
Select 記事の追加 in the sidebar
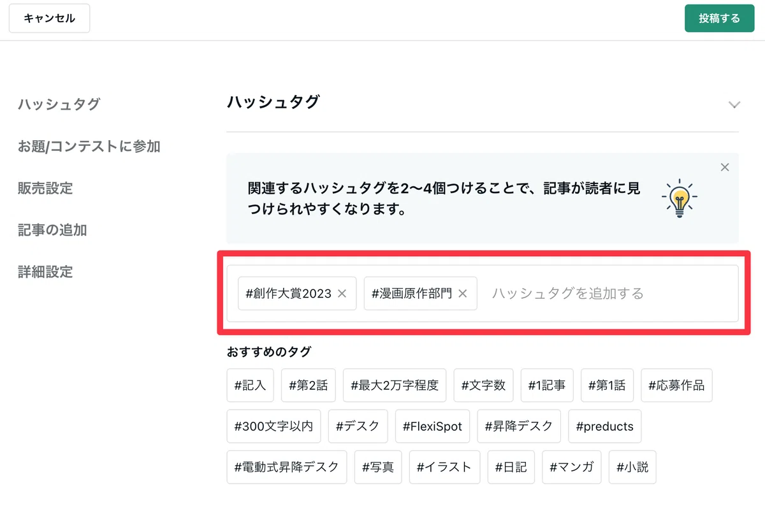52,230
